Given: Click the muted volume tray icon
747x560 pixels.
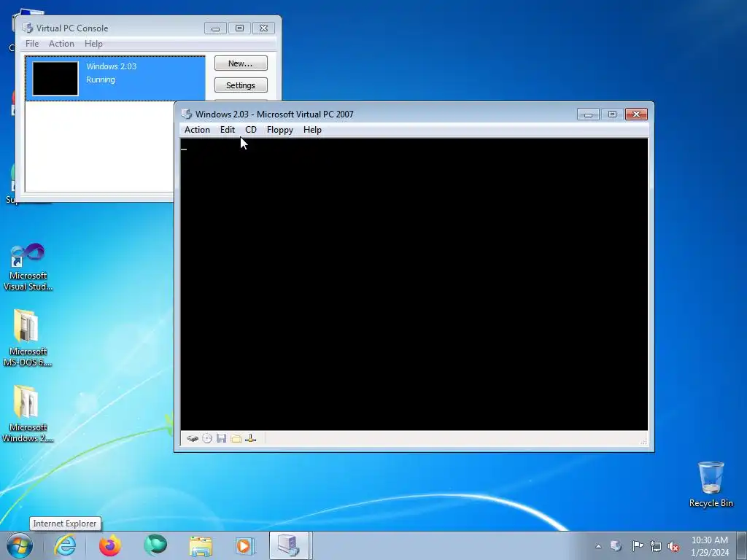Looking at the screenshot, I should 673,546.
